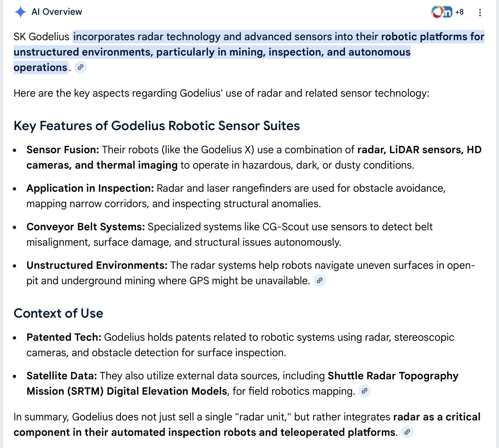
Task: Click the 'Unstructured Environments:' bullet label
Action: [97, 265]
